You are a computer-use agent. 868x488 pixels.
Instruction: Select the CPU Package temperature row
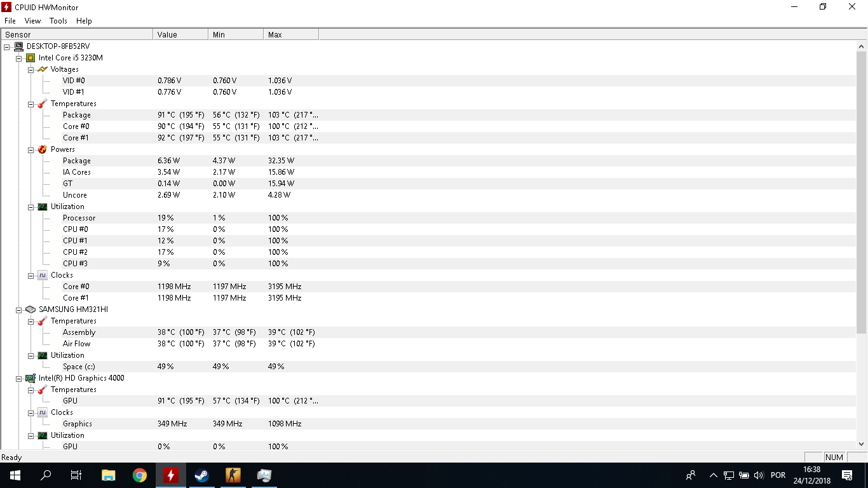428,115
